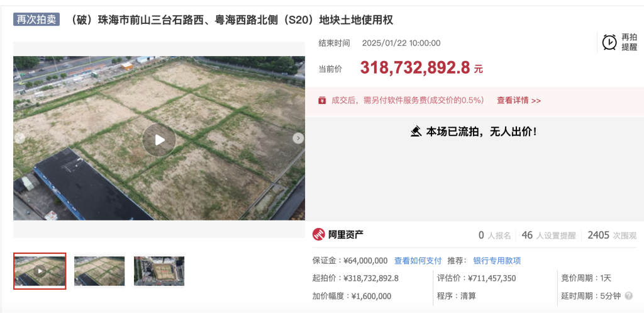Click the 阿里资产 logo icon

[318, 234]
